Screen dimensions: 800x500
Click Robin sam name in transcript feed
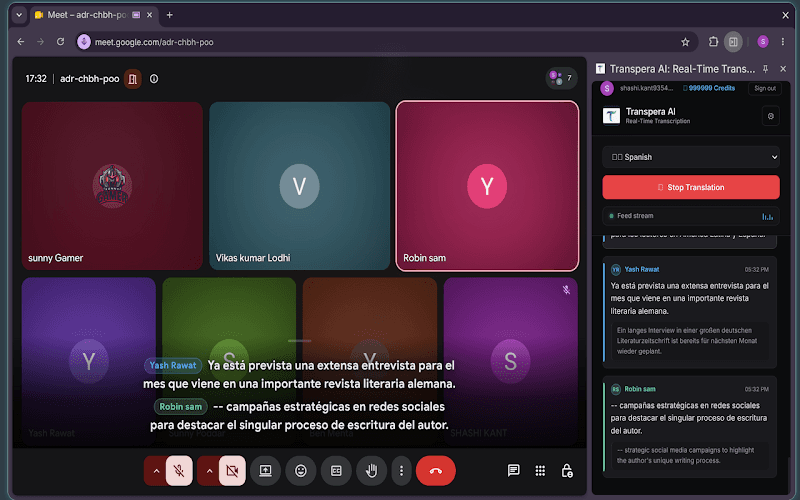coord(640,389)
